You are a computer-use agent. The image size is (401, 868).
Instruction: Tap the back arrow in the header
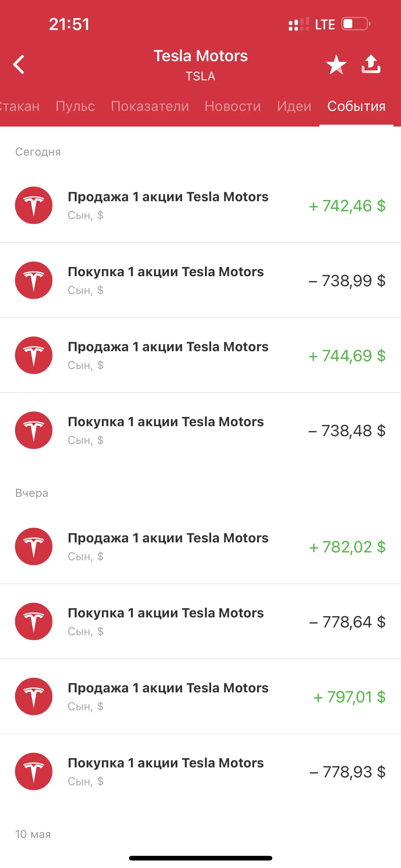19,64
